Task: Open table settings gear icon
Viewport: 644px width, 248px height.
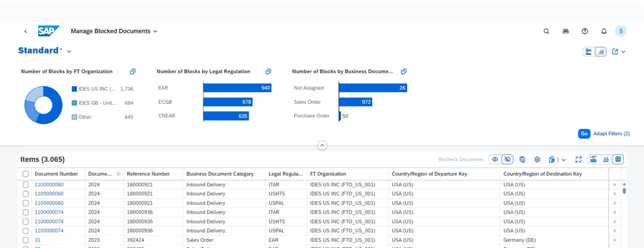Action: click(537, 159)
